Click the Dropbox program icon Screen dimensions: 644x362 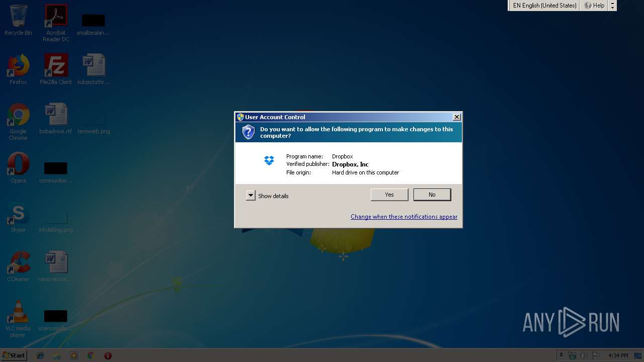pyautogui.click(x=269, y=160)
